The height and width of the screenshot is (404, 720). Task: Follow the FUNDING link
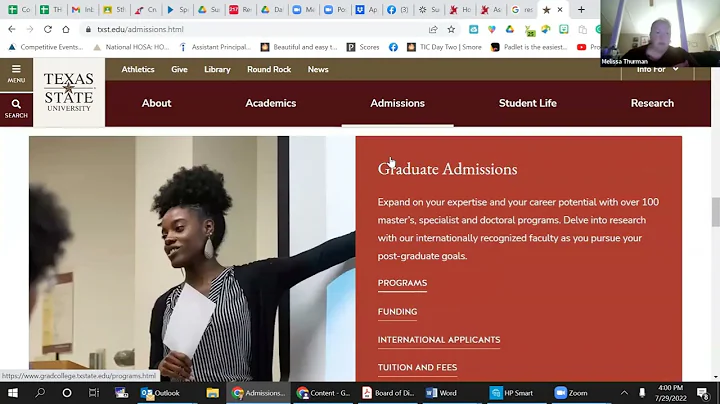[x=398, y=312]
